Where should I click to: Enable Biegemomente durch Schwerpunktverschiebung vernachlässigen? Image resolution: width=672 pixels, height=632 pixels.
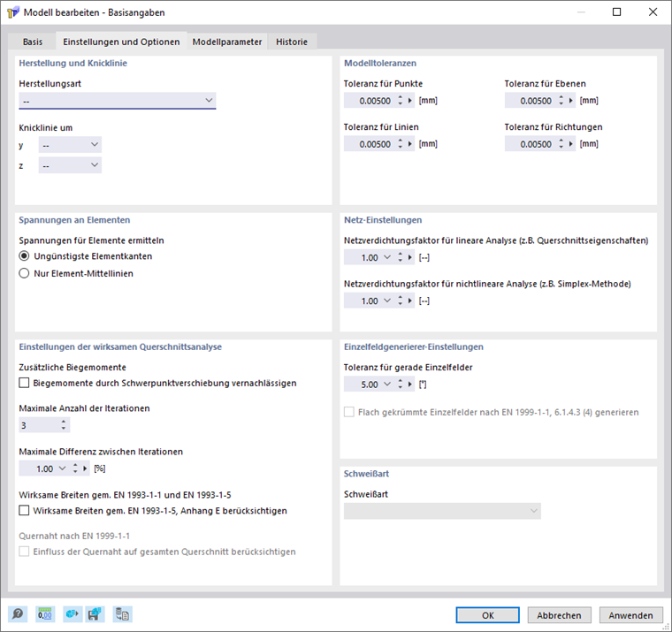pyautogui.click(x=24, y=383)
